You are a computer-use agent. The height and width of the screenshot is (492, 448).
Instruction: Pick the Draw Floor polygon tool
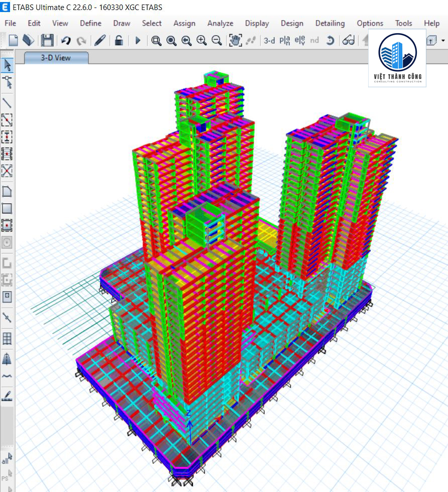(7, 191)
